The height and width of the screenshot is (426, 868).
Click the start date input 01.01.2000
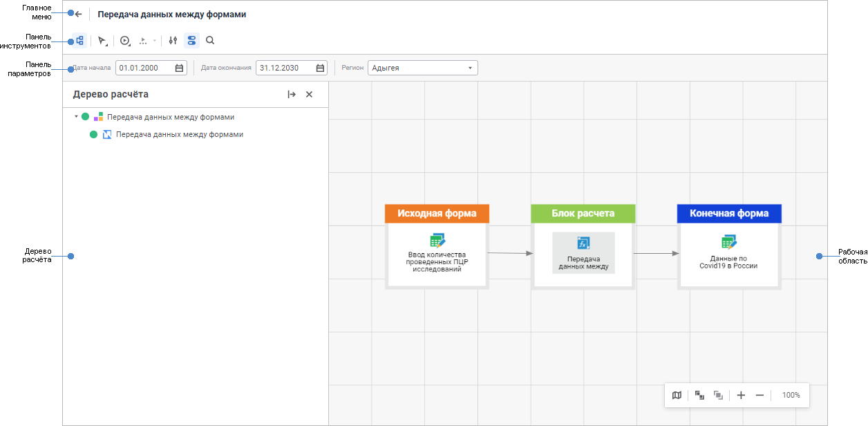[x=144, y=68]
